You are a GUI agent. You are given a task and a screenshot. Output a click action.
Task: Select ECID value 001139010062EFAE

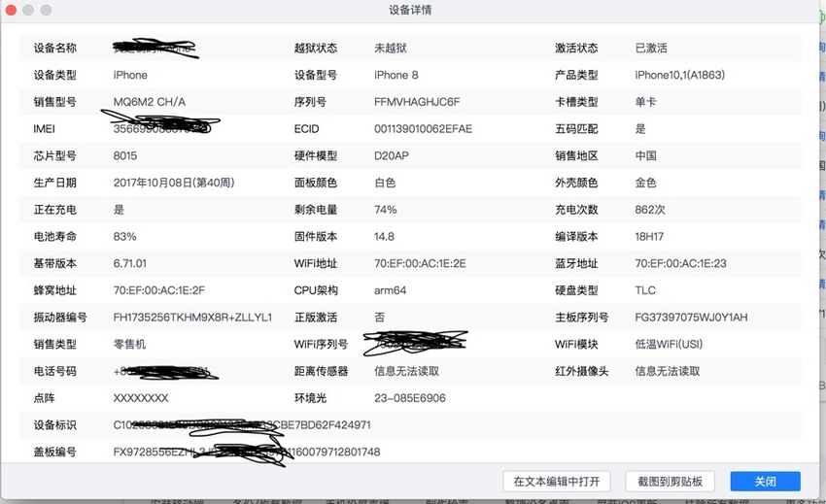pyautogui.click(x=423, y=128)
